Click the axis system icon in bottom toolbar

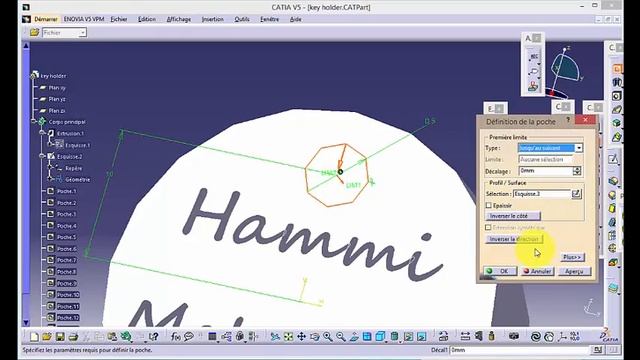(563, 337)
